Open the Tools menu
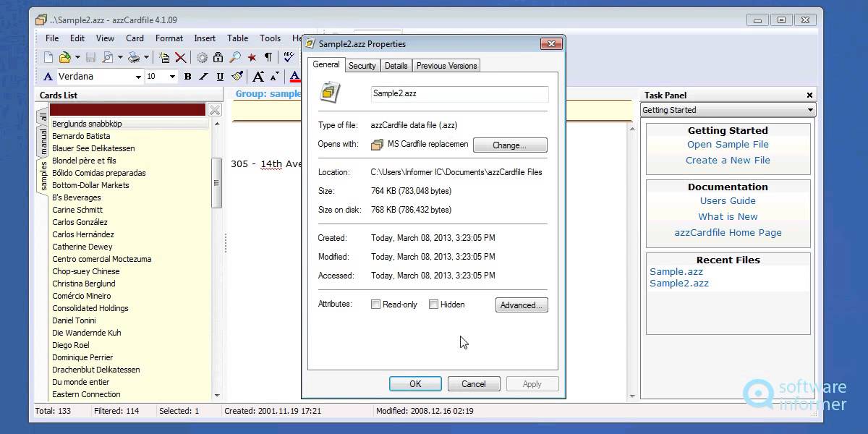The image size is (868, 434). click(270, 38)
